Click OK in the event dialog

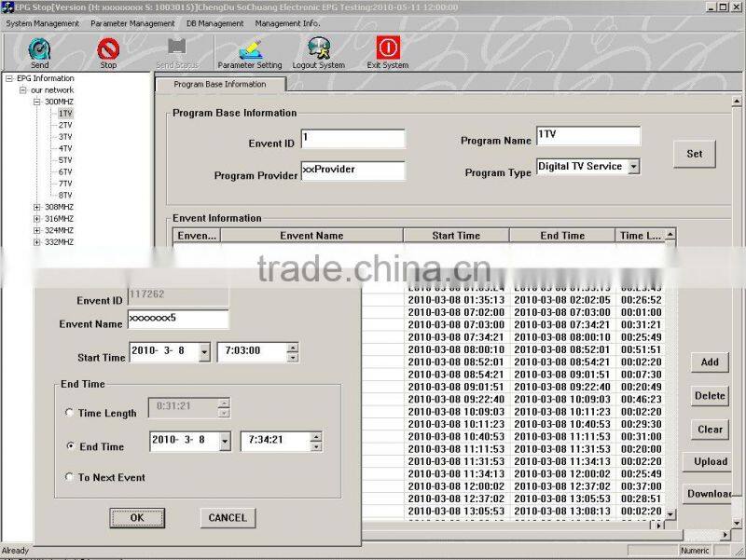pyautogui.click(x=137, y=518)
